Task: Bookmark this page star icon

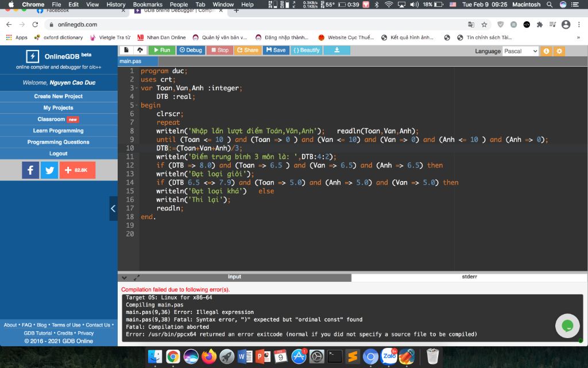Action: pyautogui.click(x=484, y=24)
